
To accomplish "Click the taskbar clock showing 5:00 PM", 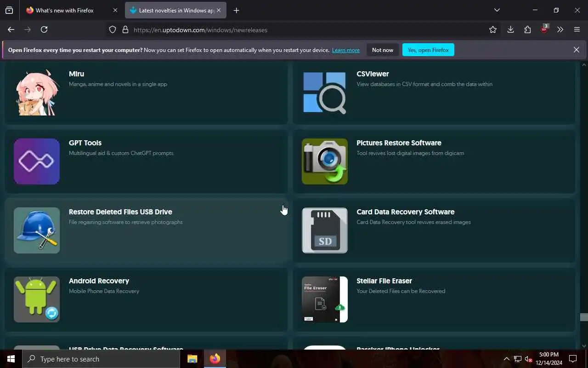I will coord(548,359).
